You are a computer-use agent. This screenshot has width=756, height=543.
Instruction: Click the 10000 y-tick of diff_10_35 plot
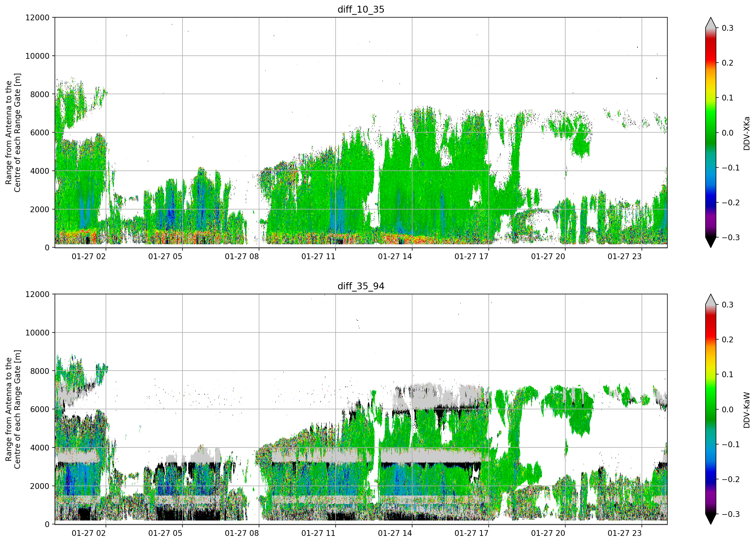[37, 56]
